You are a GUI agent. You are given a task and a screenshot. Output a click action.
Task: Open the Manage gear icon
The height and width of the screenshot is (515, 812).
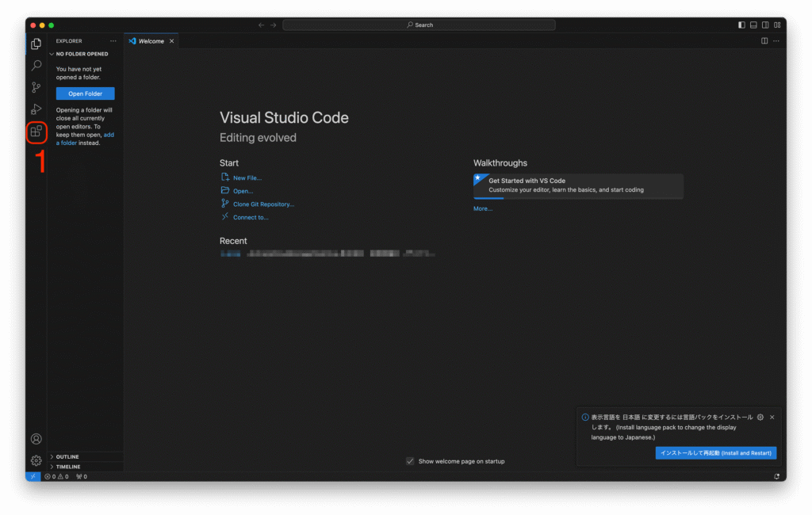(x=36, y=460)
